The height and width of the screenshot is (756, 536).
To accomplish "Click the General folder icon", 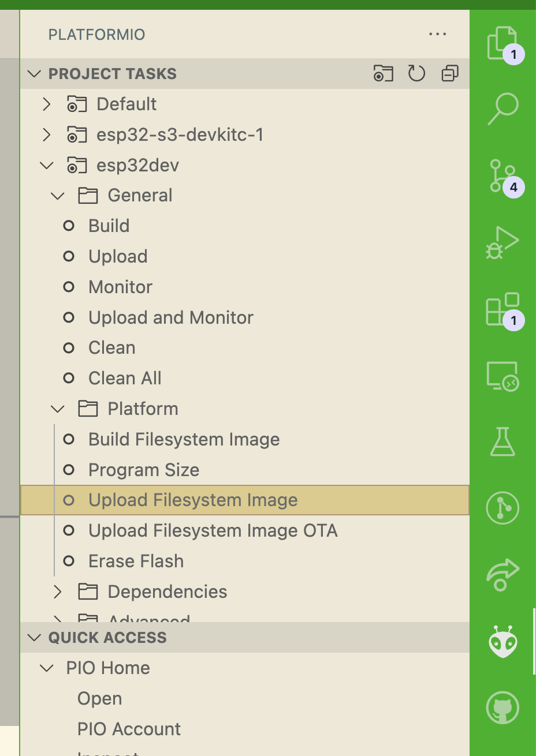I will [88, 196].
